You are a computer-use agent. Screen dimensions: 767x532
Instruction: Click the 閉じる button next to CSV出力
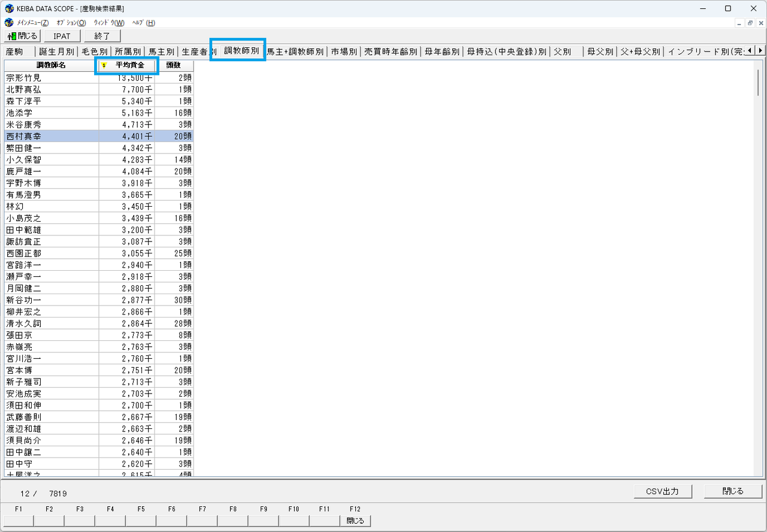733,491
